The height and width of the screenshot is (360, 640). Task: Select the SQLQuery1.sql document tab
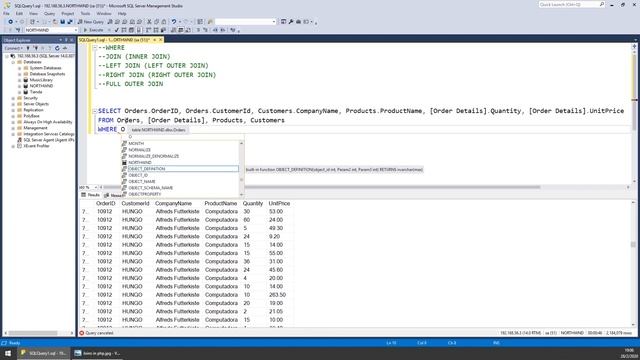pyautogui.click(x=114, y=40)
